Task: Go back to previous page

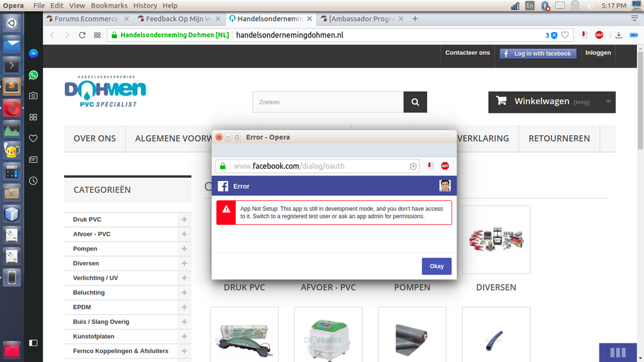Action: click(53, 35)
